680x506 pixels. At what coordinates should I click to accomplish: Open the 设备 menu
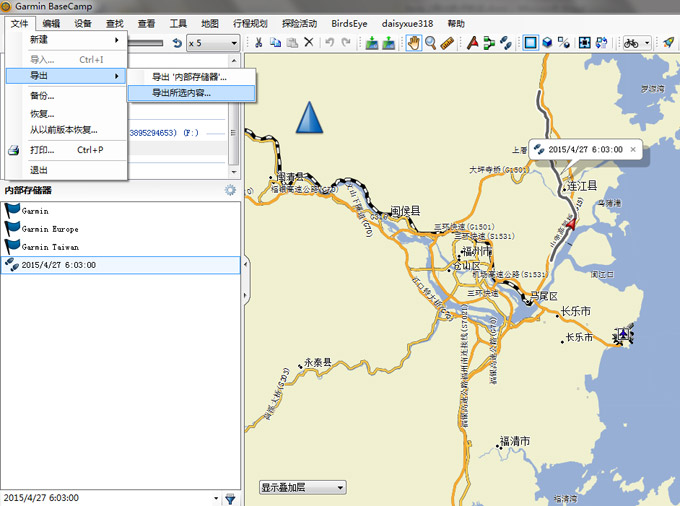pyautogui.click(x=82, y=23)
